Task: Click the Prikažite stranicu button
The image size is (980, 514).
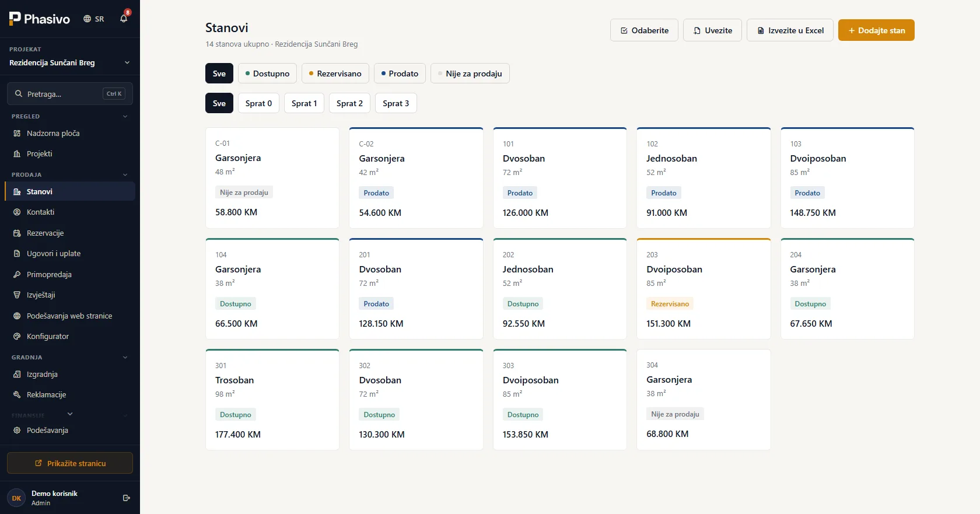Action: point(70,463)
